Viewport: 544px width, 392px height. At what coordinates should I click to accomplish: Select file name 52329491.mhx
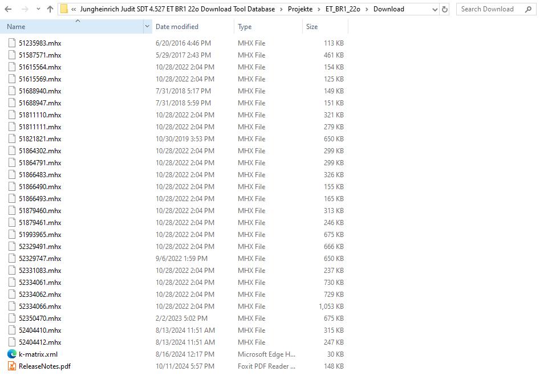[x=40, y=247]
